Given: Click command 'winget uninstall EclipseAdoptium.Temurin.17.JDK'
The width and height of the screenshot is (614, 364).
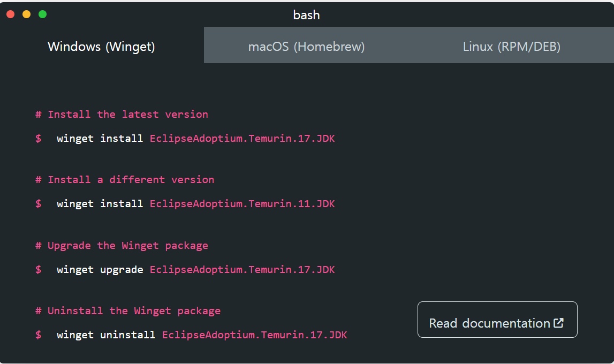Looking at the screenshot, I should (x=202, y=335).
